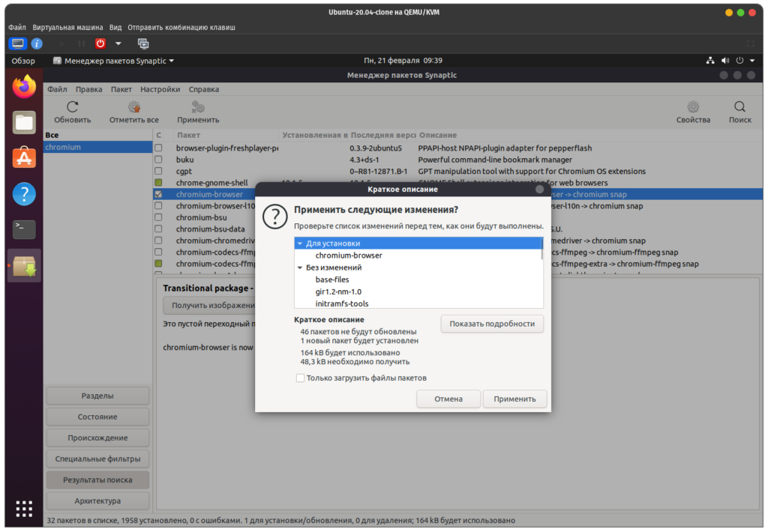Click the 'Применить' button in dialog
This screenshot has width=768, height=532.
pos(514,399)
